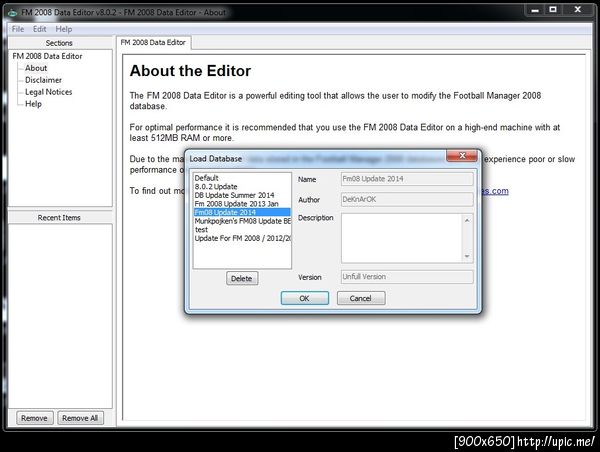Confirm with the OK button
This screenshot has width=600, height=452.
305,298
